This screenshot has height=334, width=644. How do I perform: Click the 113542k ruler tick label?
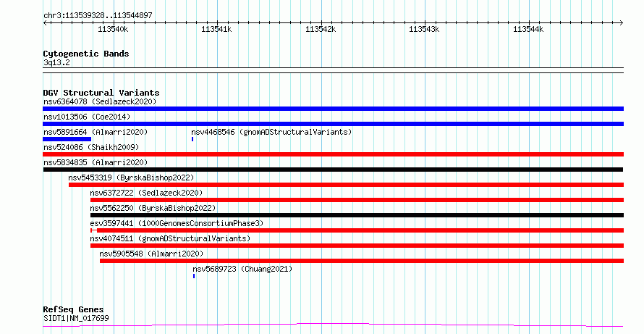point(321,29)
